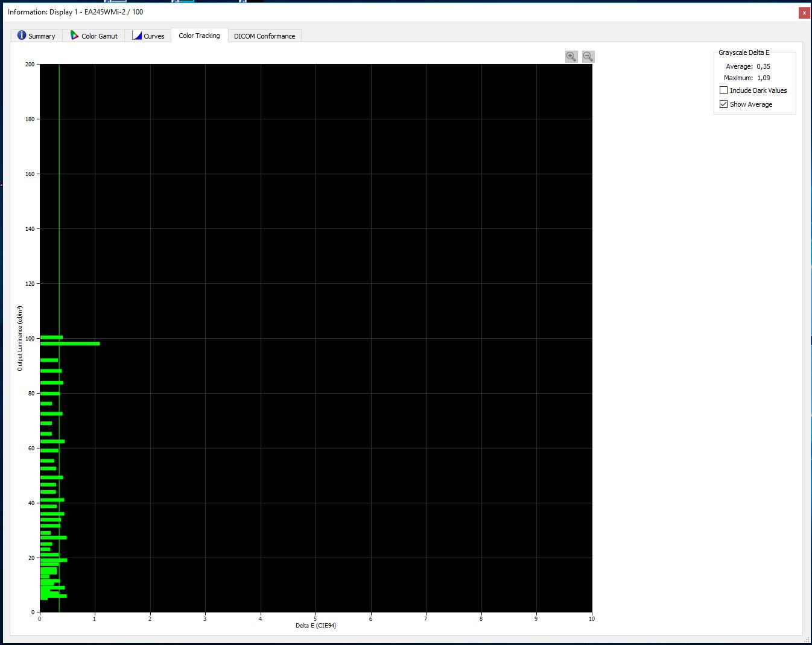This screenshot has height=645, width=812.
Task: Click the Color Gamut triangle icon
Action: point(74,36)
